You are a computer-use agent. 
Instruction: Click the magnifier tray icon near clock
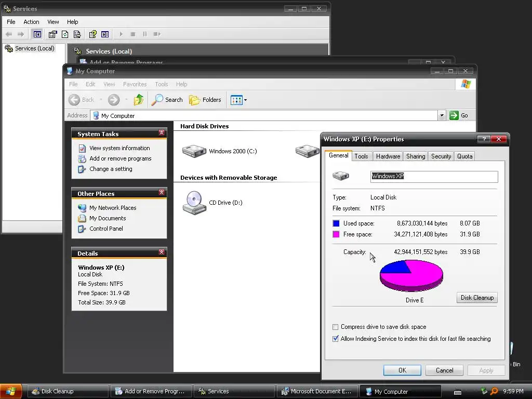point(495,391)
